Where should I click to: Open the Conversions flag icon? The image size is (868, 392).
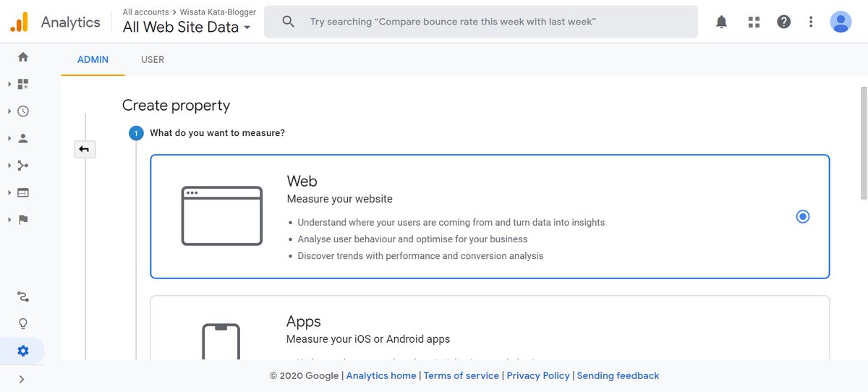23,220
